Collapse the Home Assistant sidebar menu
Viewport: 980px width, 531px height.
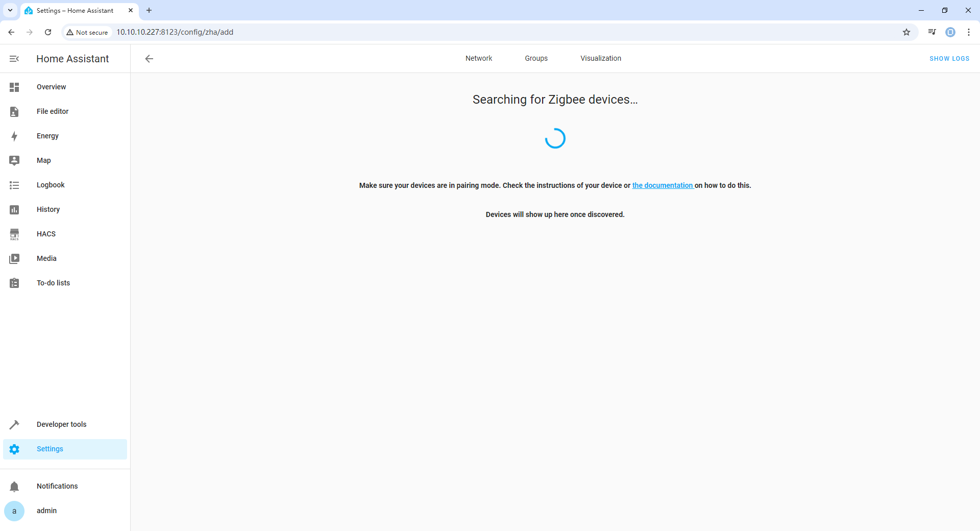point(14,59)
